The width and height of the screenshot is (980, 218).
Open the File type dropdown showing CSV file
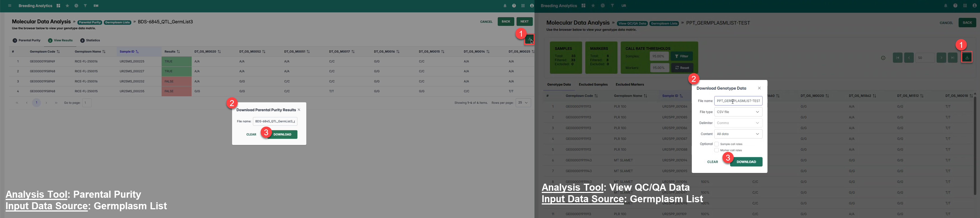coord(738,112)
